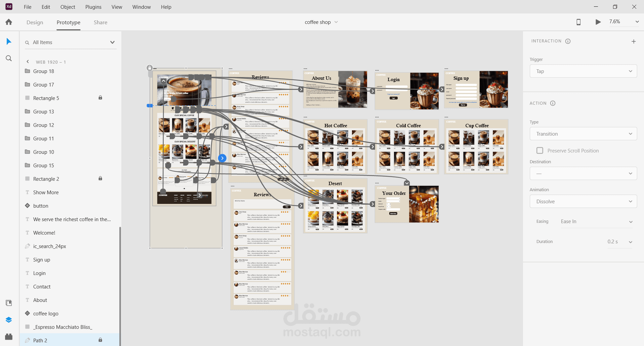Click the Interaction info icon
The height and width of the screenshot is (346, 644).
point(568,41)
